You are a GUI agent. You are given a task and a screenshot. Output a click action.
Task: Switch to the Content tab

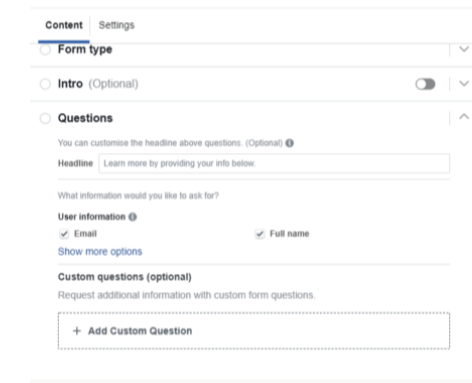tap(64, 25)
